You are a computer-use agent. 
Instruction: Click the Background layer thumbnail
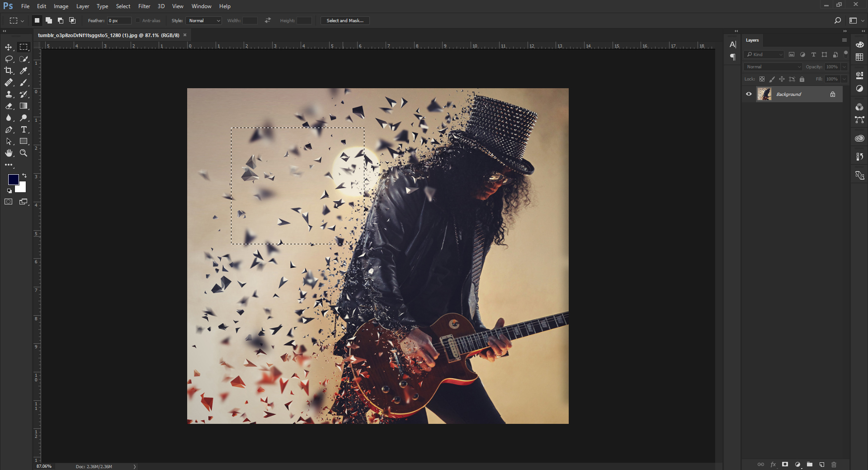click(764, 94)
